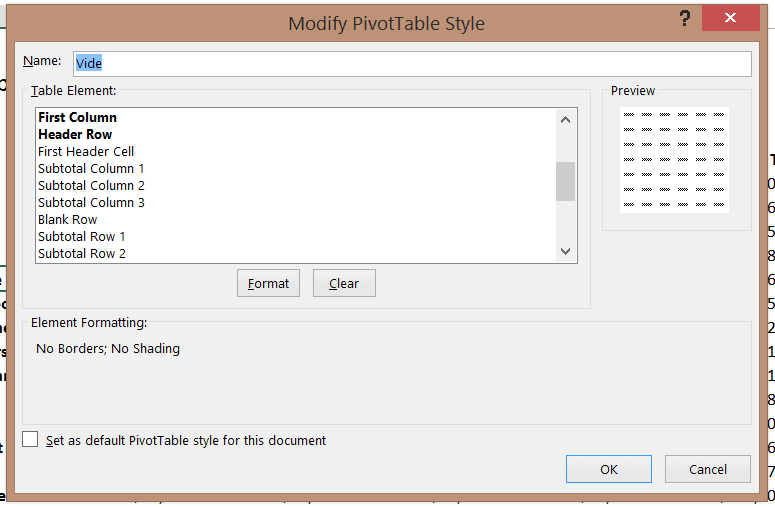Screen dimensions: 775x507
Task: Select Subtotal Column 3 element
Action: pyautogui.click(x=91, y=203)
